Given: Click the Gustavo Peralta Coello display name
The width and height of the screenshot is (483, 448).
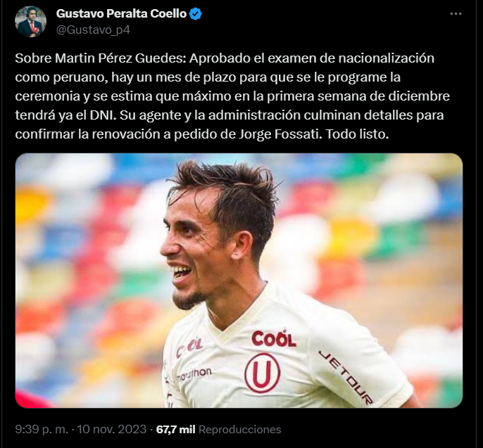Looking at the screenshot, I should coord(121,13).
